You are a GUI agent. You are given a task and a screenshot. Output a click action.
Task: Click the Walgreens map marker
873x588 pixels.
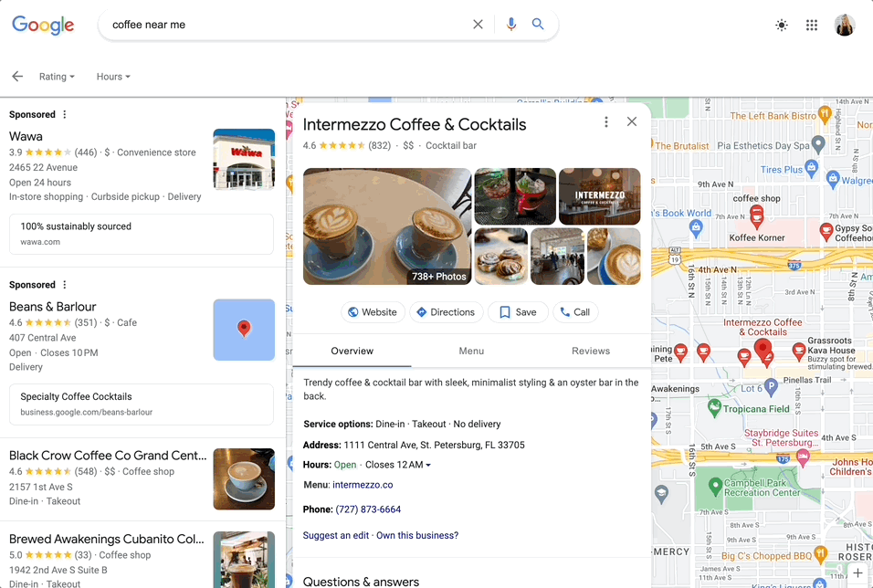coord(832,178)
